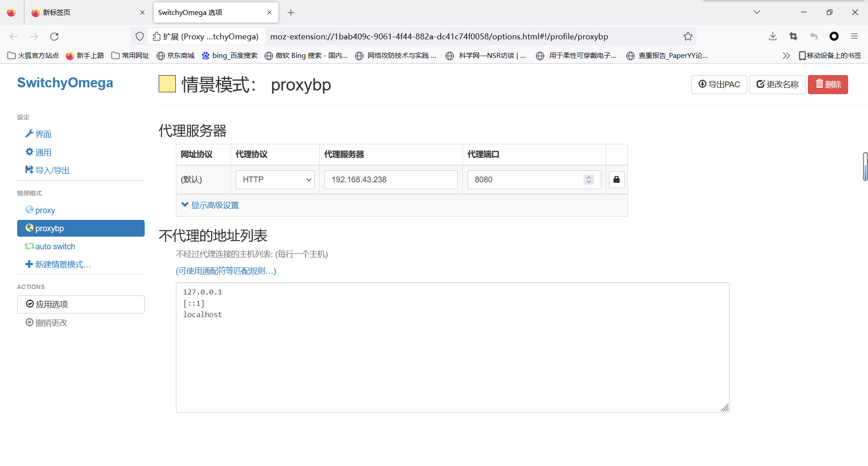Click the screenshot crop toolbar icon
This screenshot has height=466, width=868.
(793, 37)
